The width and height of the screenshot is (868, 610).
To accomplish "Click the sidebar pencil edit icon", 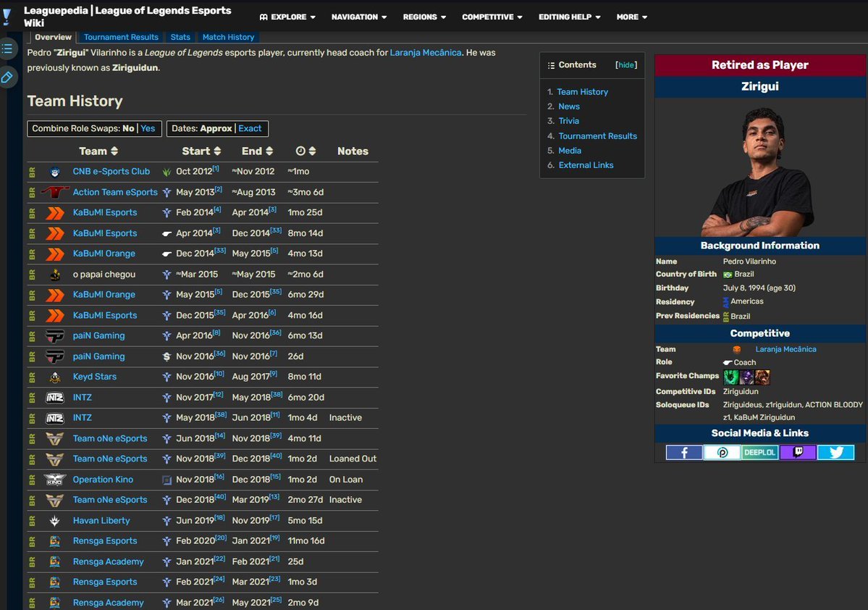I will coord(7,77).
